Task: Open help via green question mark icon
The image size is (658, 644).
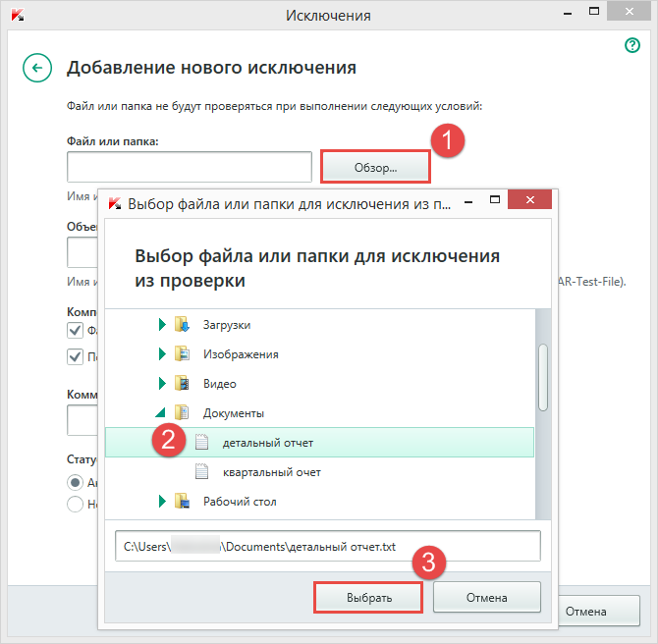Action: coord(632,45)
